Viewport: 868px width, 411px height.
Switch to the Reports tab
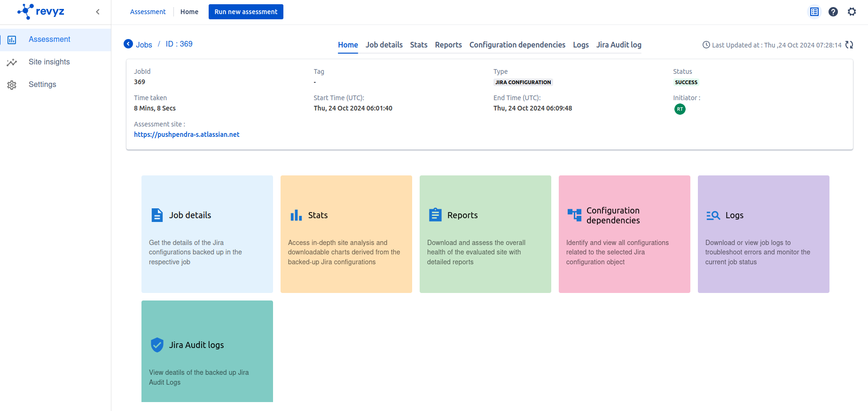click(448, 45)
